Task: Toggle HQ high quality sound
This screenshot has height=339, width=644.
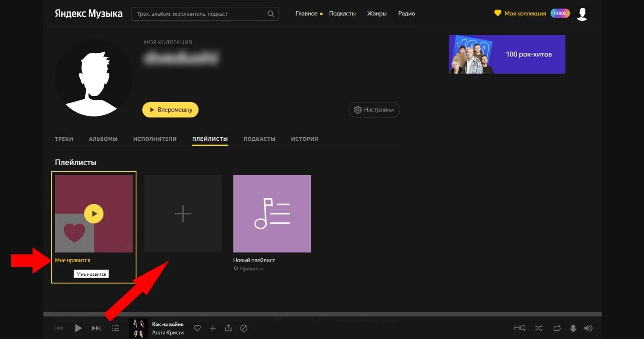Action: tap(520, 328)
